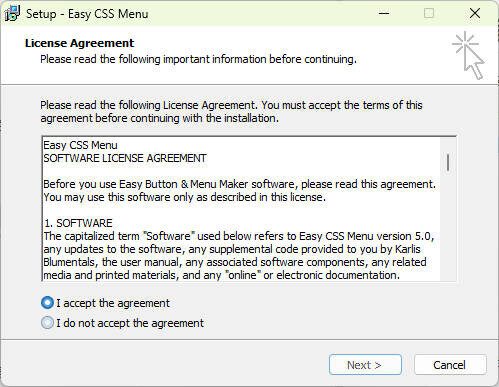Click the wizard cursor graphic in header
Image resolution: width=499 pixels, height=387 pixels.
[468, 55]
